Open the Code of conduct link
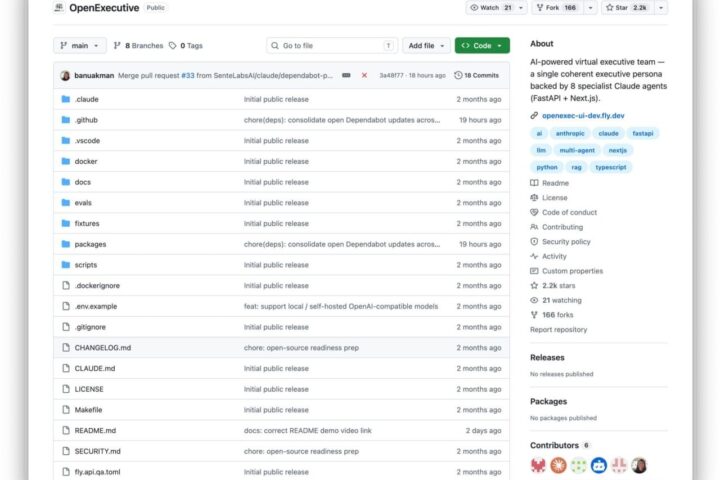Viewport: 720px width, 480px height. 564,212
